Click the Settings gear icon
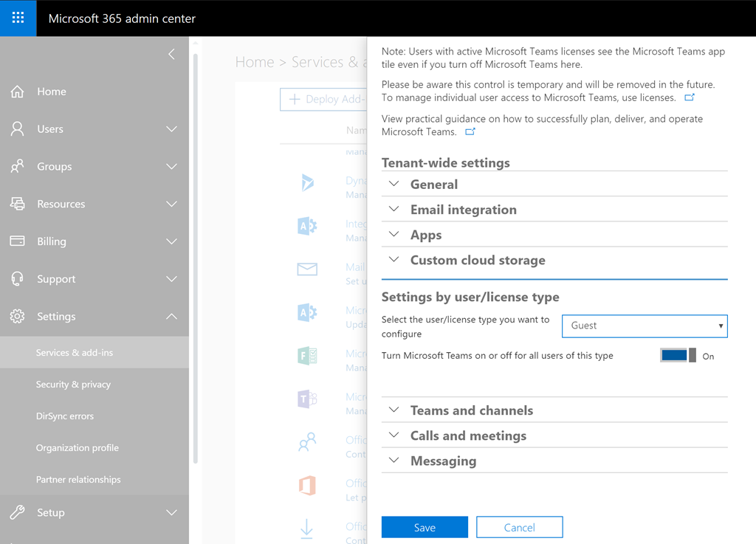Image resolution: width=756 pixels, height=544 pixels. click(17, 317)
